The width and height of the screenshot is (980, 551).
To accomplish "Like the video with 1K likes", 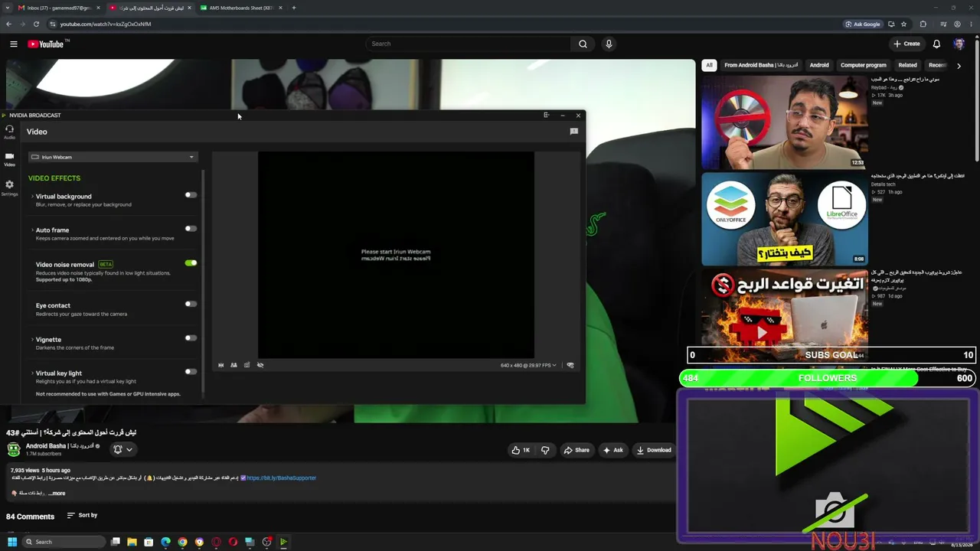I will [521, 450].
